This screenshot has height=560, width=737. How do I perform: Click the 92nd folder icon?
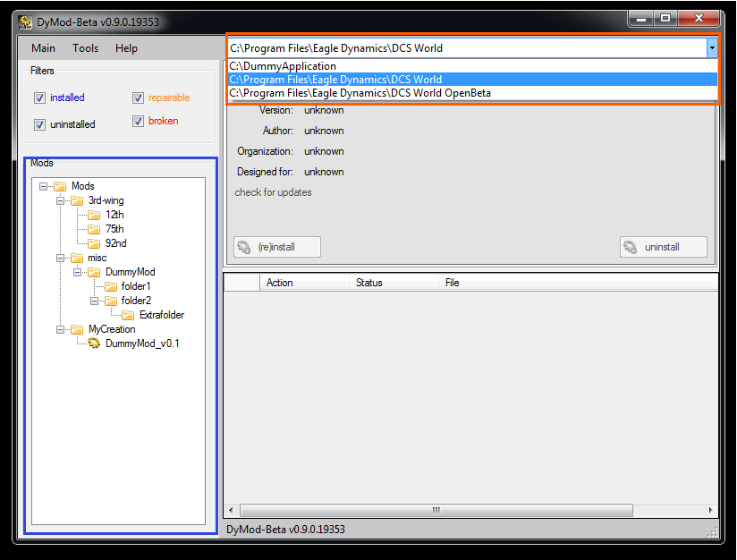[x=95, y=243]
